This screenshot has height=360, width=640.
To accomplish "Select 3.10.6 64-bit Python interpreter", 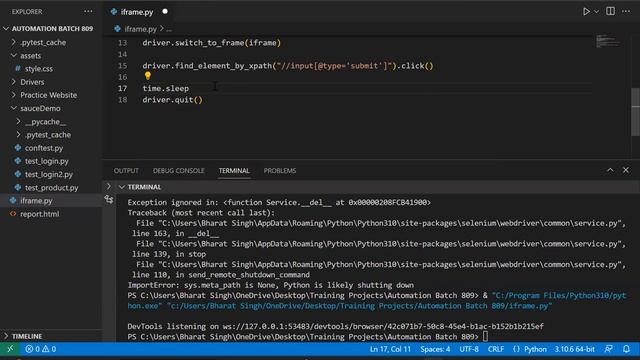I will (x=574, y=349).
